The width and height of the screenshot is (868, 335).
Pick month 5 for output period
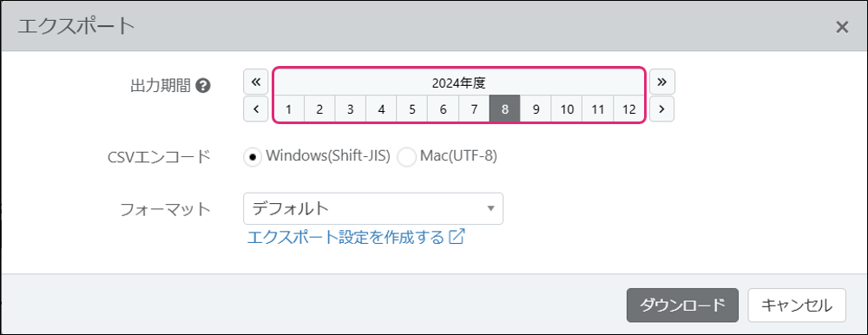[x=411, y=109]
